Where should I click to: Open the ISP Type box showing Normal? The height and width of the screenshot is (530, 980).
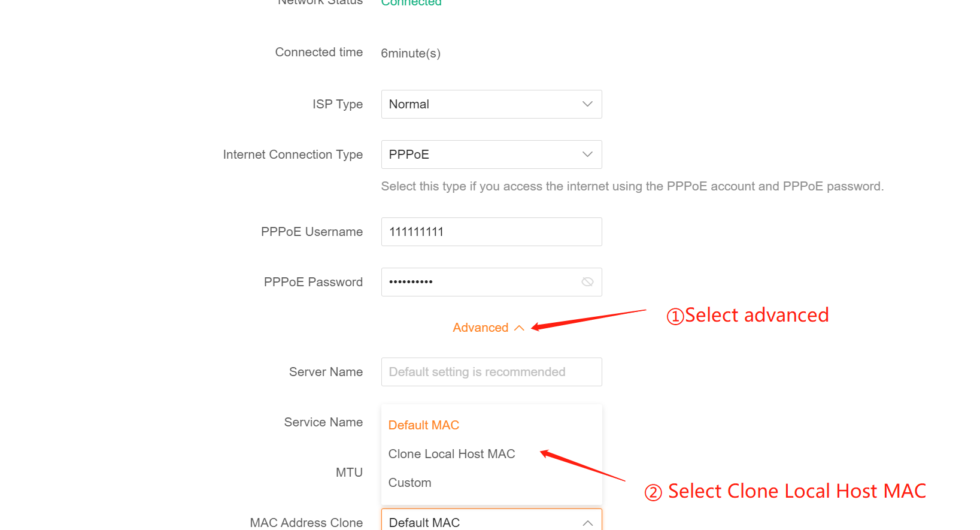[x=479, y=104]
